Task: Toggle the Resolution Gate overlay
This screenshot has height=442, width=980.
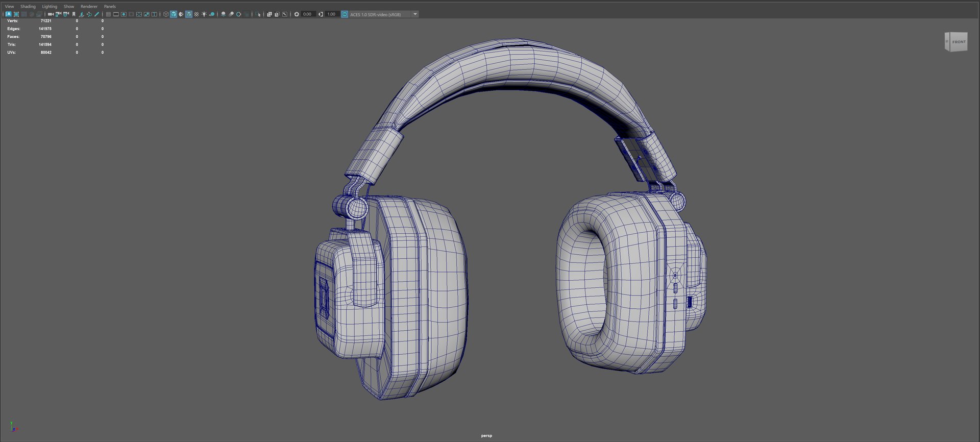Action: (x=124, y=14)
